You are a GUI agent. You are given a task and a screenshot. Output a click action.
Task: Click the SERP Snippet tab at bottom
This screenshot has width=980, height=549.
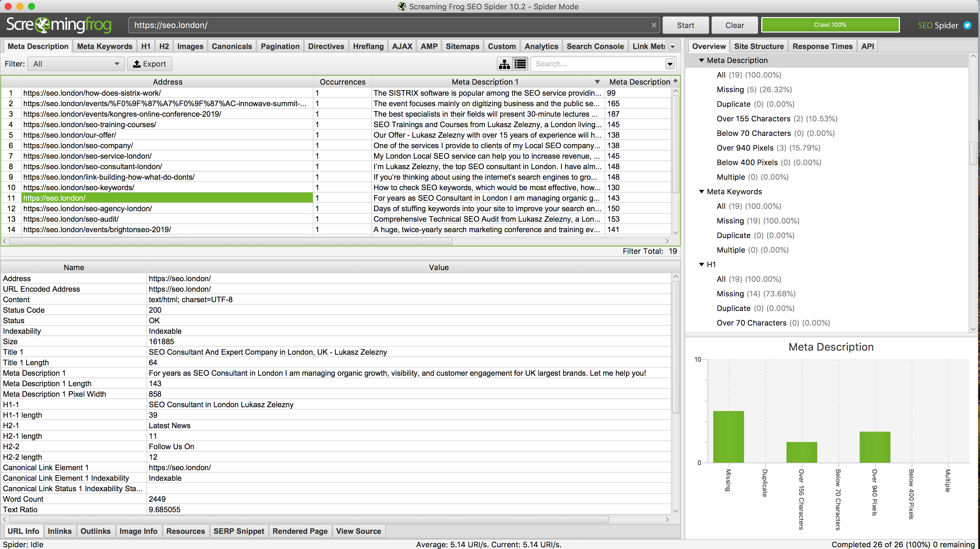pos(238,531)
